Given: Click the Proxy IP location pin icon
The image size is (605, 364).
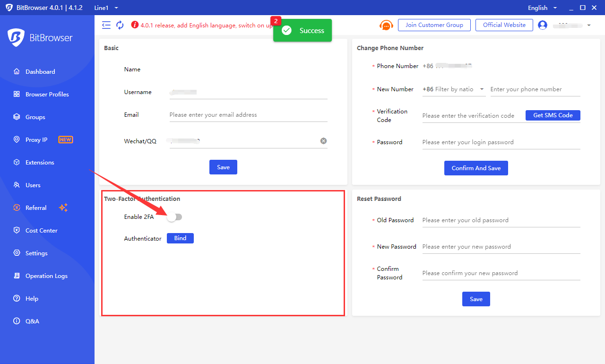Looking at the screenshot, I should (x=17, y=140).
